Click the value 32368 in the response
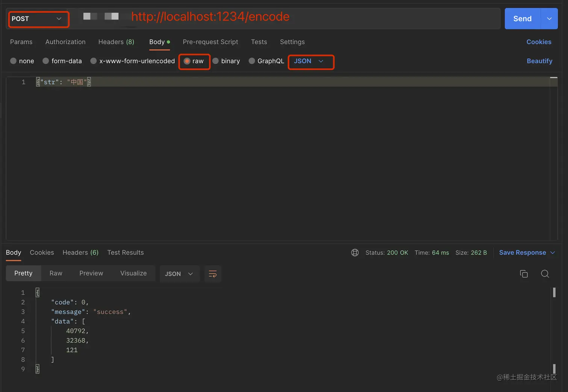The height and width of the screenshot is (392, 568). tap(76, 341)
